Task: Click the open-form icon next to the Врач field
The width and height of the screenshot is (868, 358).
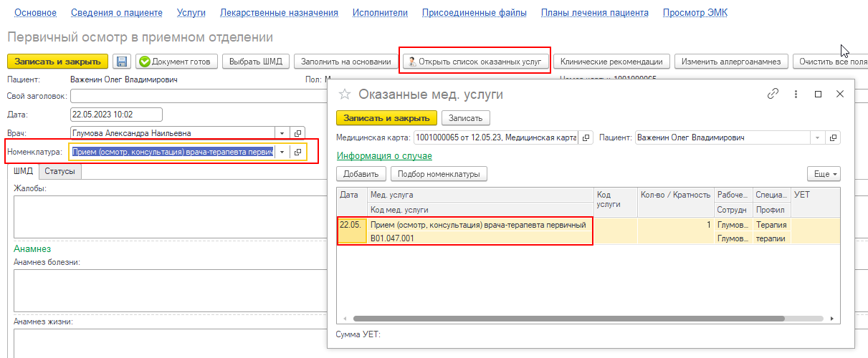Action: (298, 133)
